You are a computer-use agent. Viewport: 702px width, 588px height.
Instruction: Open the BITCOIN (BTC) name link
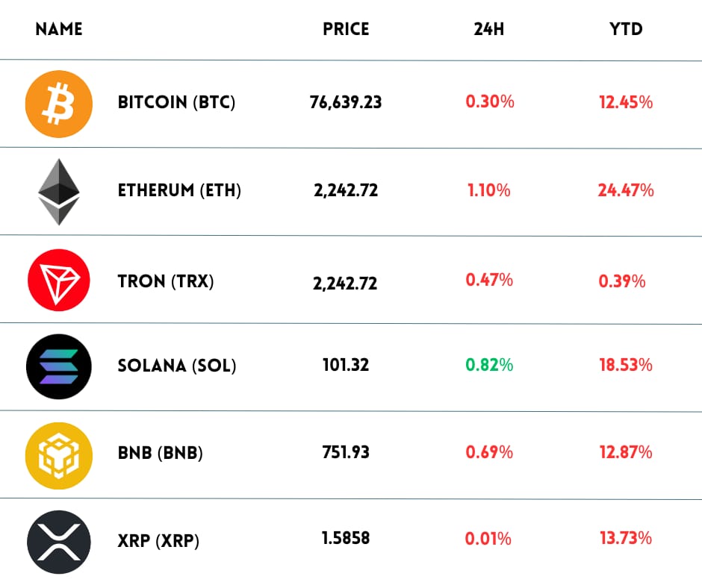click(176, 102)
